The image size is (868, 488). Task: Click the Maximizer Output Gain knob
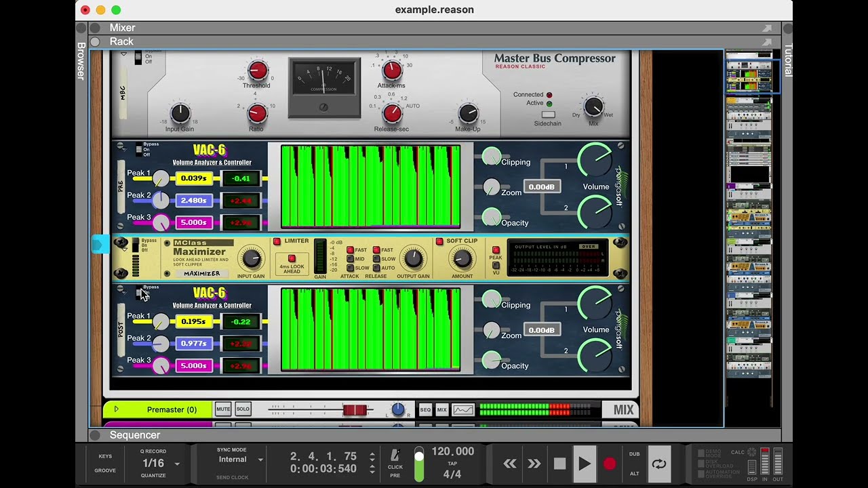413,258
